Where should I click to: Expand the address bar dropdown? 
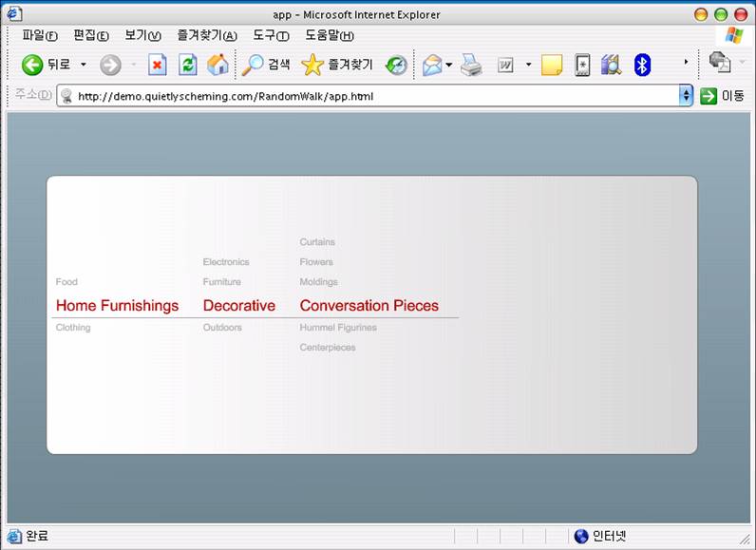pos(686,95)
